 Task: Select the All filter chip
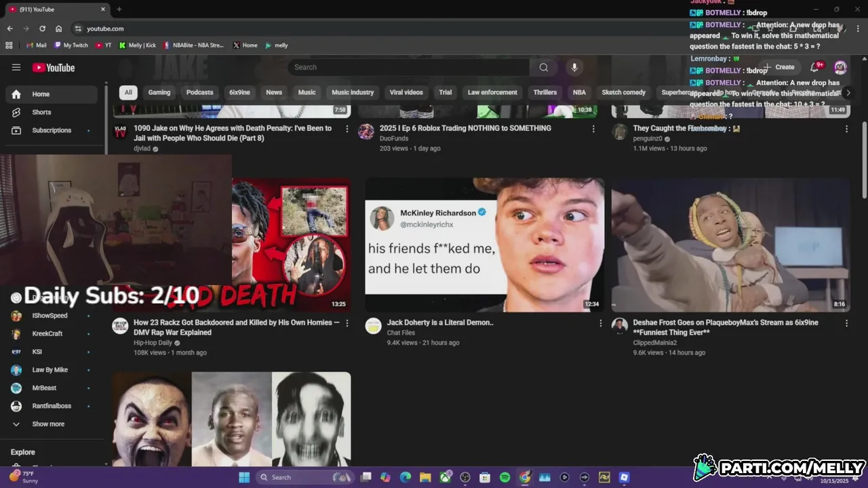click(128, 92)
